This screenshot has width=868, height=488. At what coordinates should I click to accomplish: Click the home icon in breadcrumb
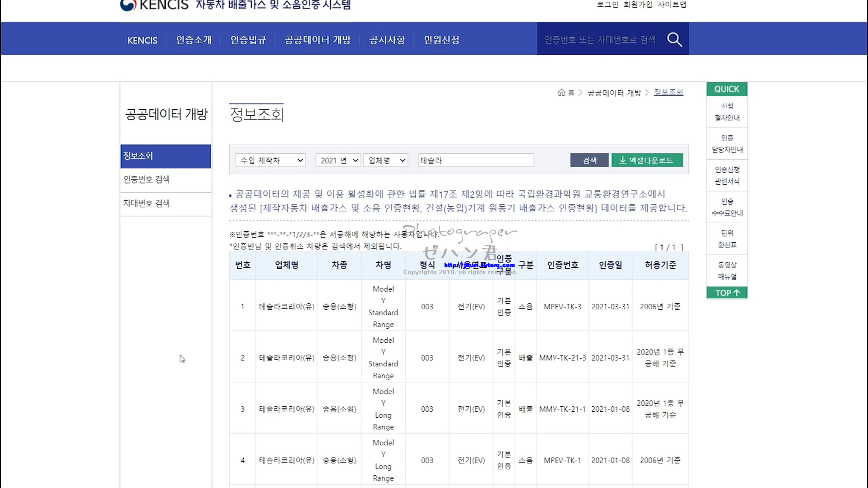(x=561, y=92)
